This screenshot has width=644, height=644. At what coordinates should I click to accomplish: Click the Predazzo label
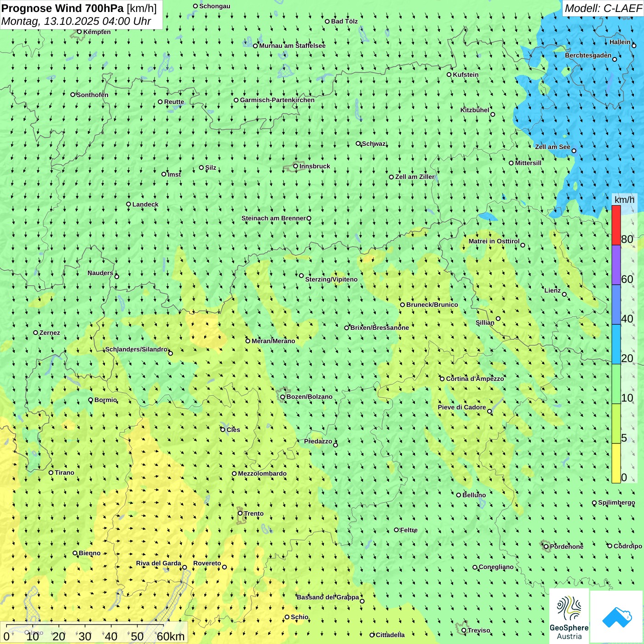click(x=318, y=441)
